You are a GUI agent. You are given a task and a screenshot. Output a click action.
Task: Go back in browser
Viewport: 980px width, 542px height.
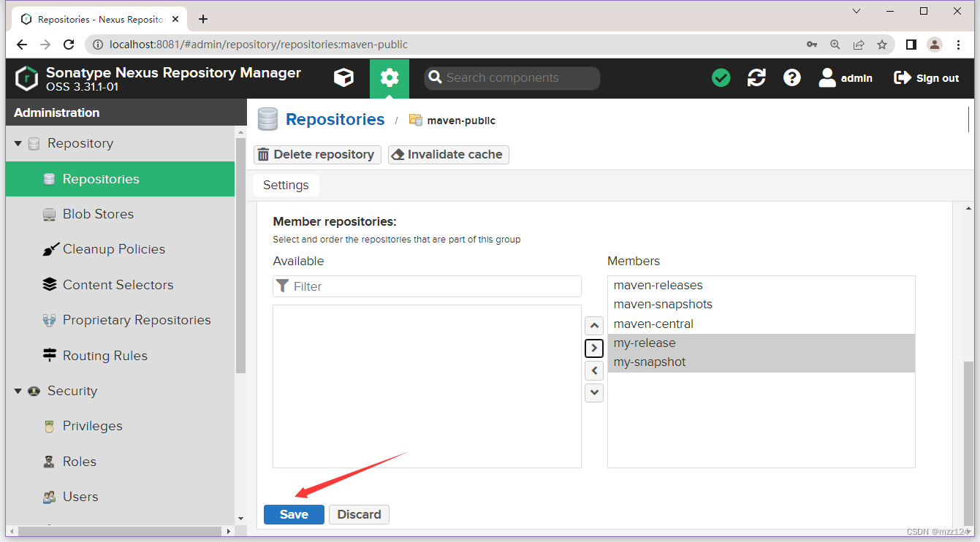(x=22, y=45)
